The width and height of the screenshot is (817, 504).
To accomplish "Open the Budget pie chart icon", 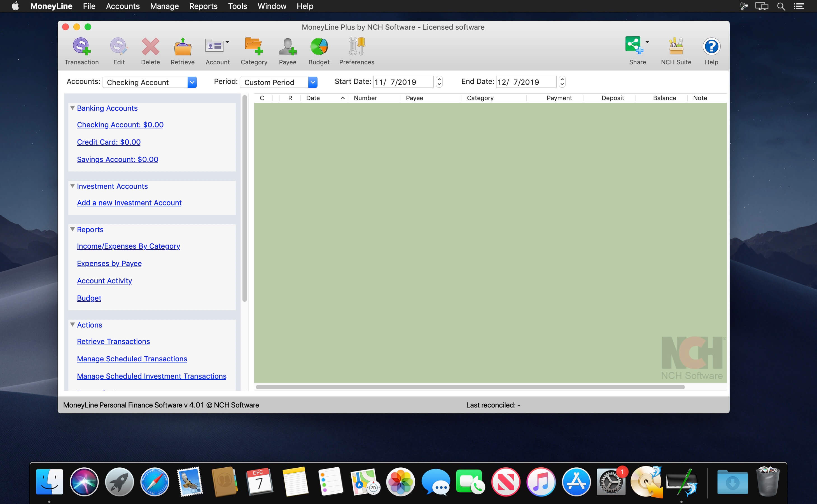I will point(319,47).
